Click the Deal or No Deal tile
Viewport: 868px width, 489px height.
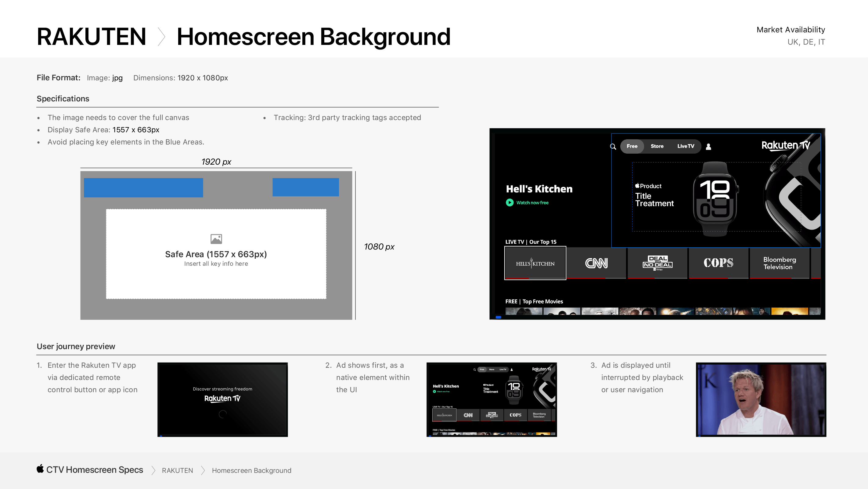tap(657, 263)
